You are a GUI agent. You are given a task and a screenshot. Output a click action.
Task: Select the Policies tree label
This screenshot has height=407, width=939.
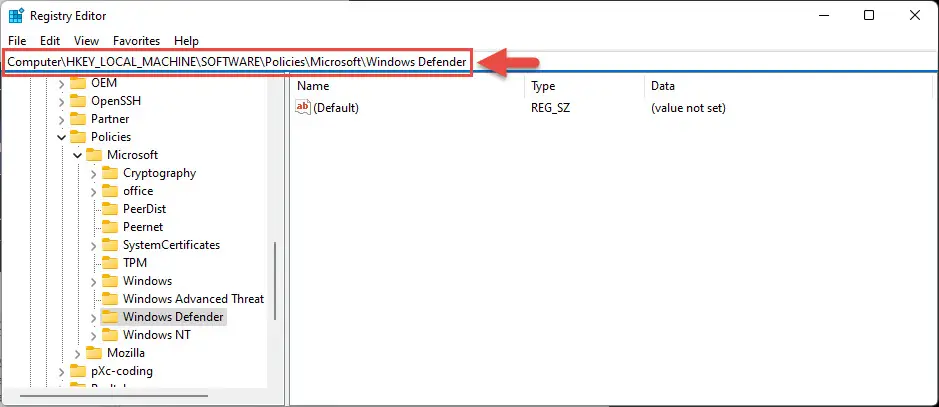pos(111,136)
